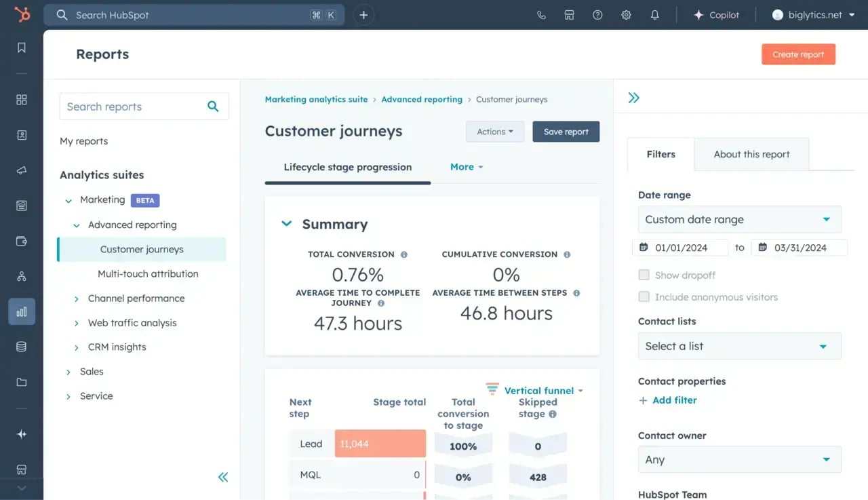Open the Breeze AI sparkle icon in sidebar
Viewport: 868px width, 500px height.
22,434
